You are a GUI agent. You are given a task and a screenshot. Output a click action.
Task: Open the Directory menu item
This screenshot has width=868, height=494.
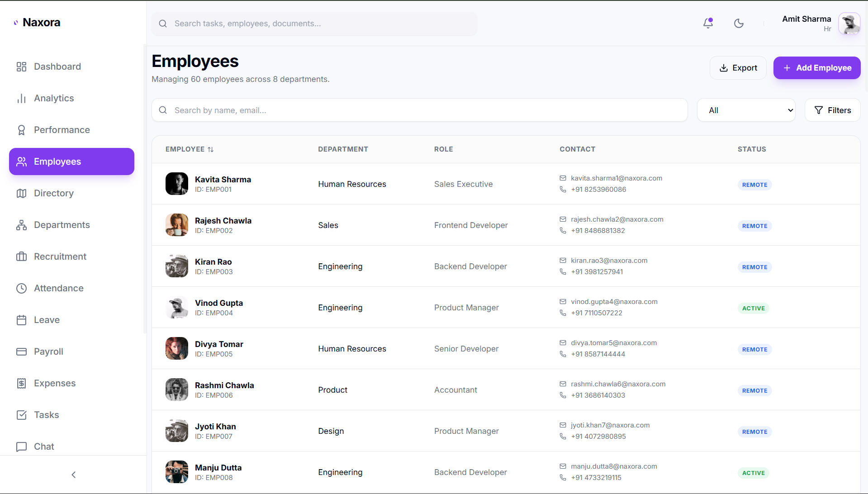[x=53, y=193]
